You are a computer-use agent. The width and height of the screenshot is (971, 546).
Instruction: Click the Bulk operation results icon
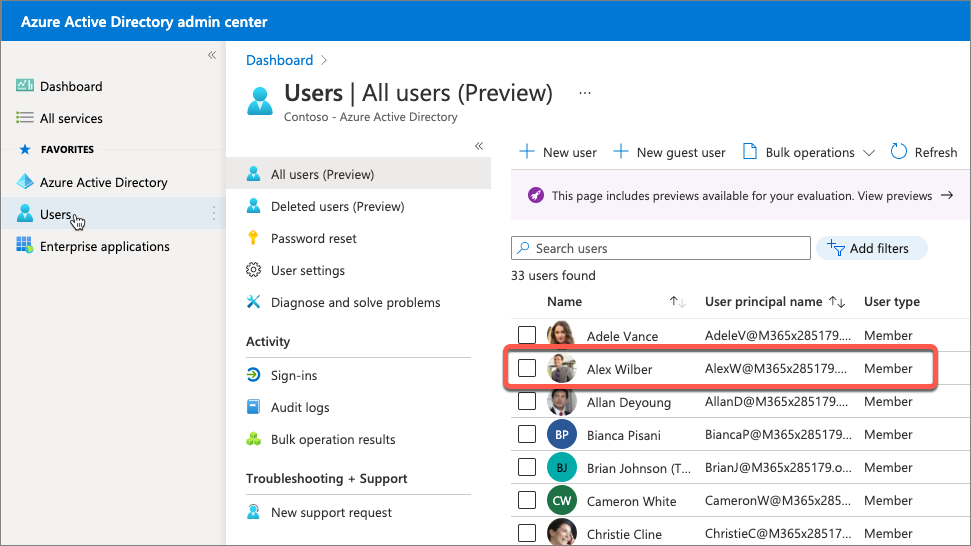[x=253, y=439]
